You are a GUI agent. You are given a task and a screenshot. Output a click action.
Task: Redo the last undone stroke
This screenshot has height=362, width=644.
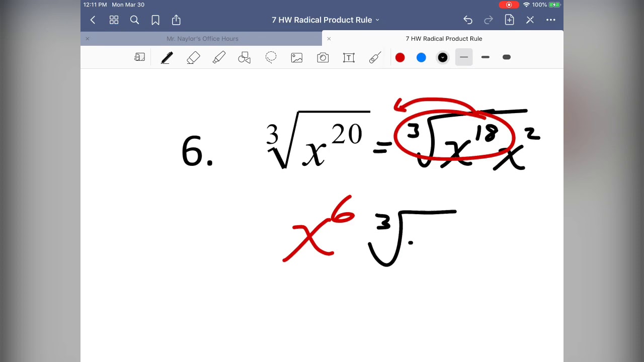(489, 20)
